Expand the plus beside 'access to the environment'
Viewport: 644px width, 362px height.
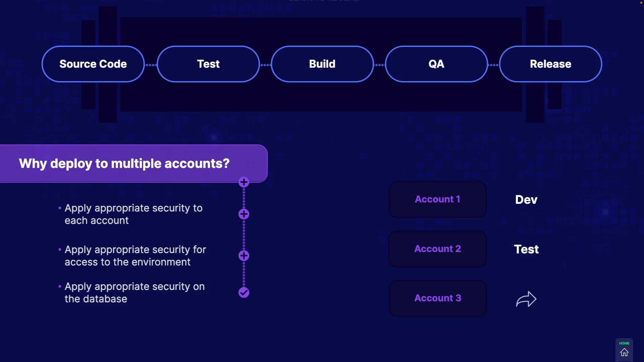coord(244,256)
